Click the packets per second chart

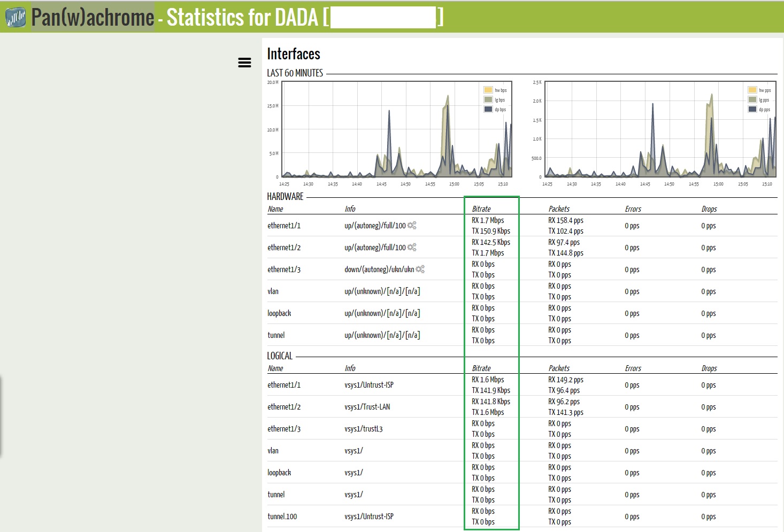[x=660, y=129]
